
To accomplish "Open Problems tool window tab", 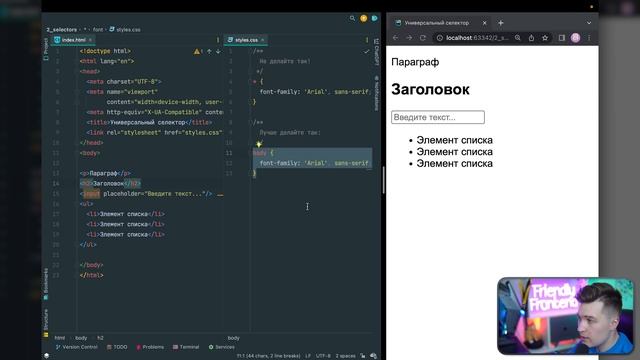I will [x=150, y=347].
